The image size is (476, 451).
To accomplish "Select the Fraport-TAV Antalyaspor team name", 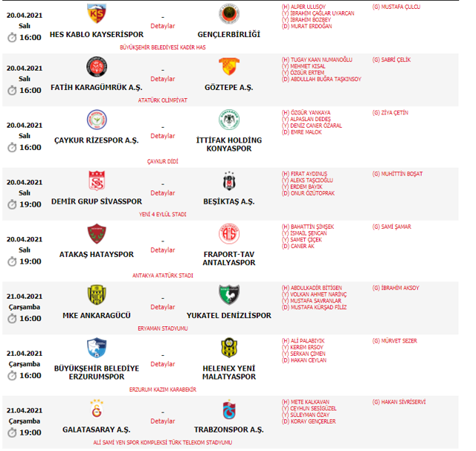I will coord(229,259).
